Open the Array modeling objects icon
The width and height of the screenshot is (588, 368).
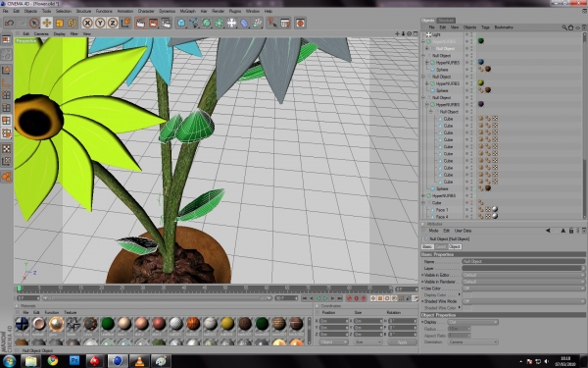(x=220, y=23)
